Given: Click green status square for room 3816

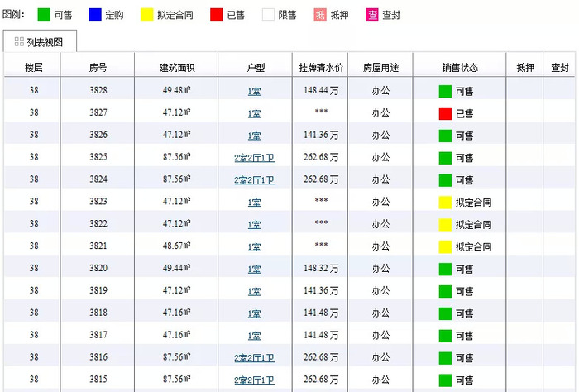Looking at the screenshot, I should click(445, 357).
